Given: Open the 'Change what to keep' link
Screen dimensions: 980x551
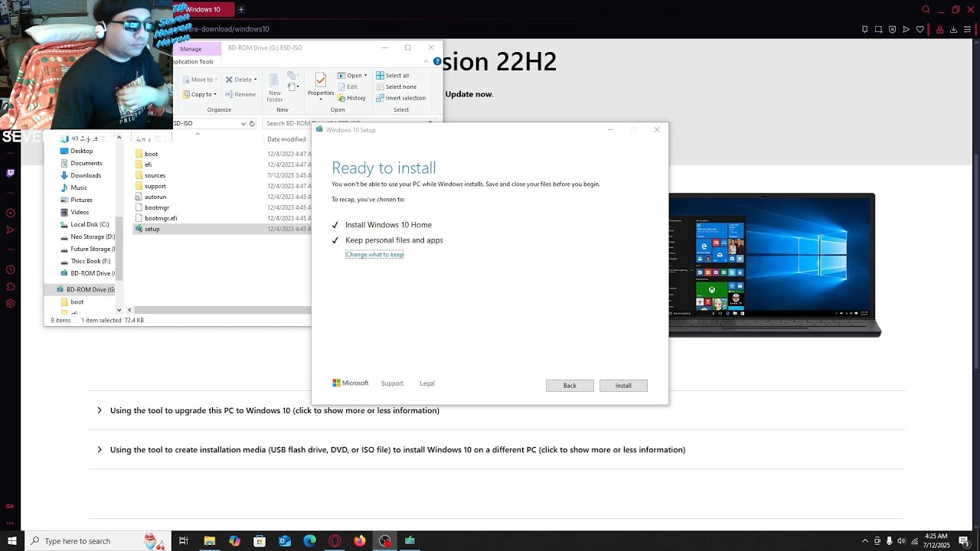Looking at the screenshot, I should click(374, 254).
